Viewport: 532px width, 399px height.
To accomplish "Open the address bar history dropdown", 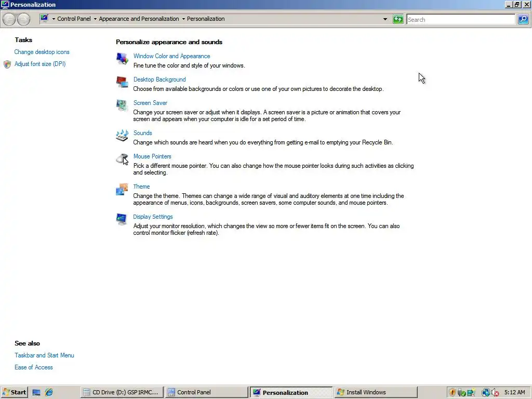I will 385,19.
